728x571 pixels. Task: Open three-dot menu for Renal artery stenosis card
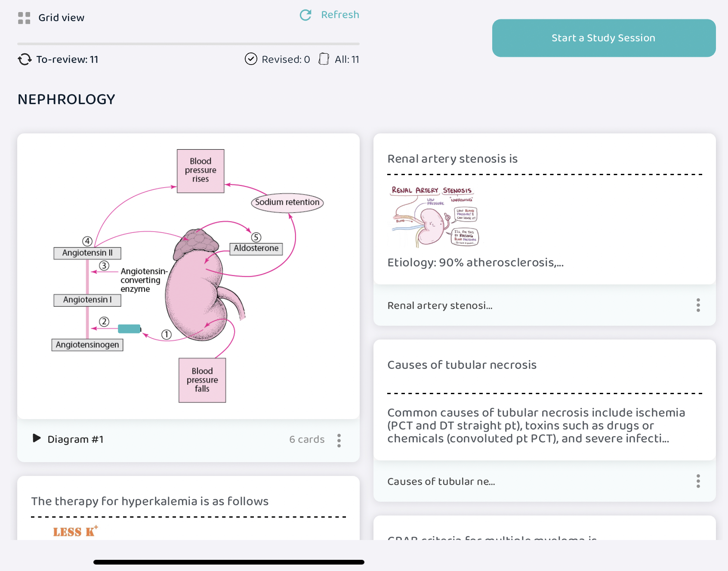tap(698, 305)
